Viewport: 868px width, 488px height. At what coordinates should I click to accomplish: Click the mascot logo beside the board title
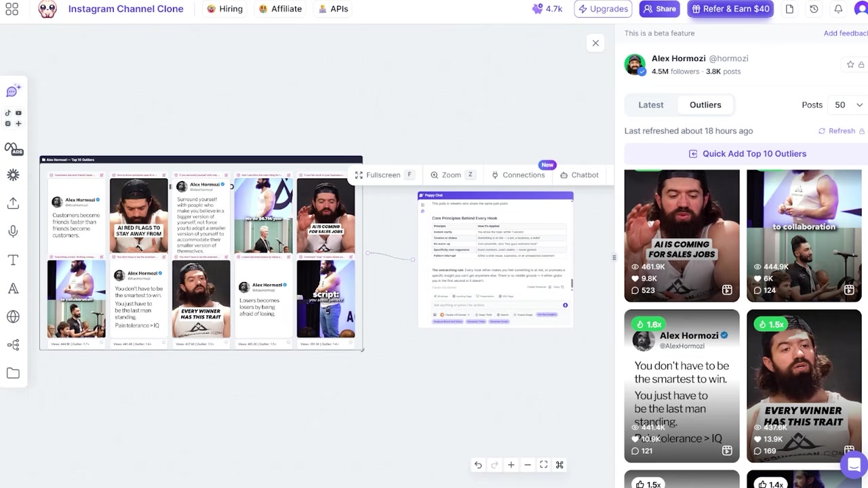coord(47,9)
